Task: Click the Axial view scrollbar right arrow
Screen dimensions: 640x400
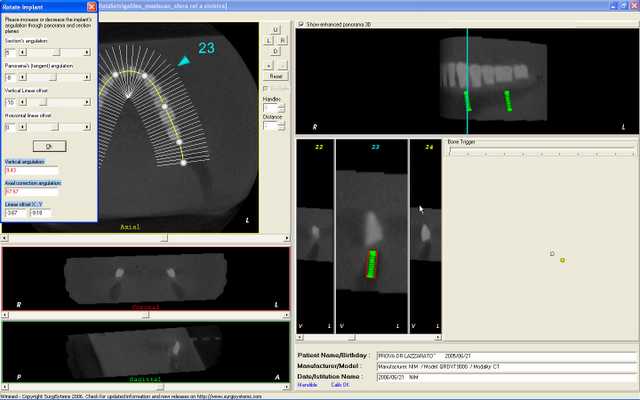Action: 287,238
